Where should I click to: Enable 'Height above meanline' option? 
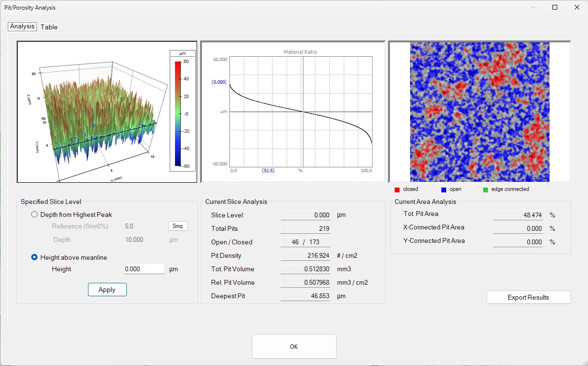[34, 257]
